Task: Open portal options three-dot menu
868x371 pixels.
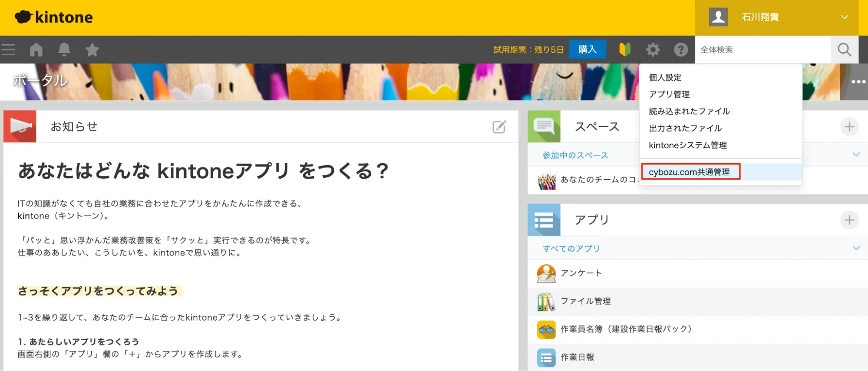Action: point(858,82)
